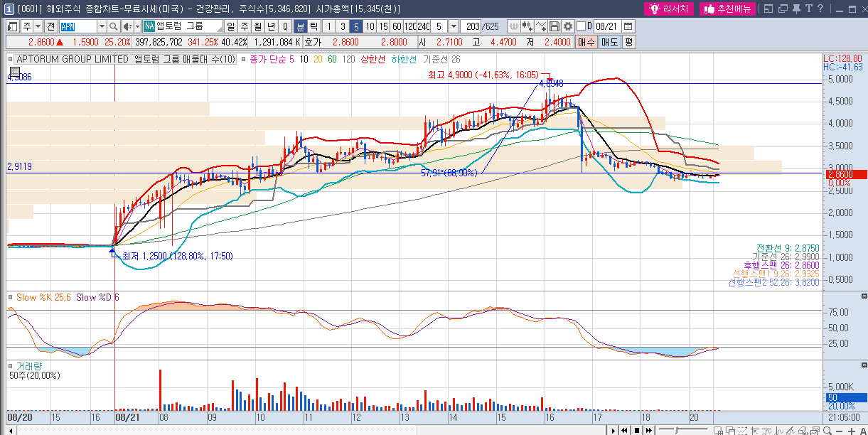Click the won currency conversion icon
Viewport: 868px width, 435px height.
tap(514, 26)
